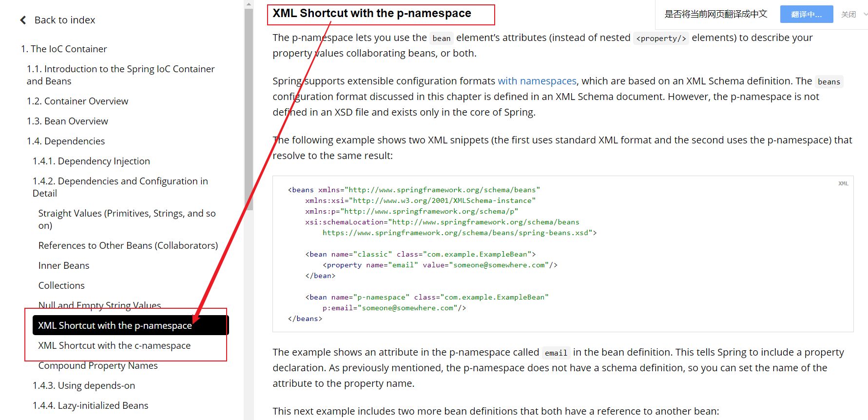Click the sidebar scrollbar up arrow

249,4
